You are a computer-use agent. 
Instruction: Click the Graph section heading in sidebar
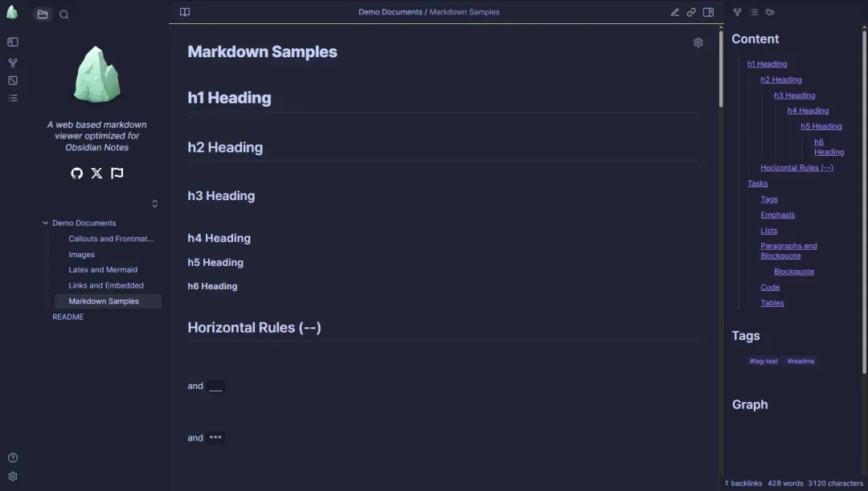750,405
